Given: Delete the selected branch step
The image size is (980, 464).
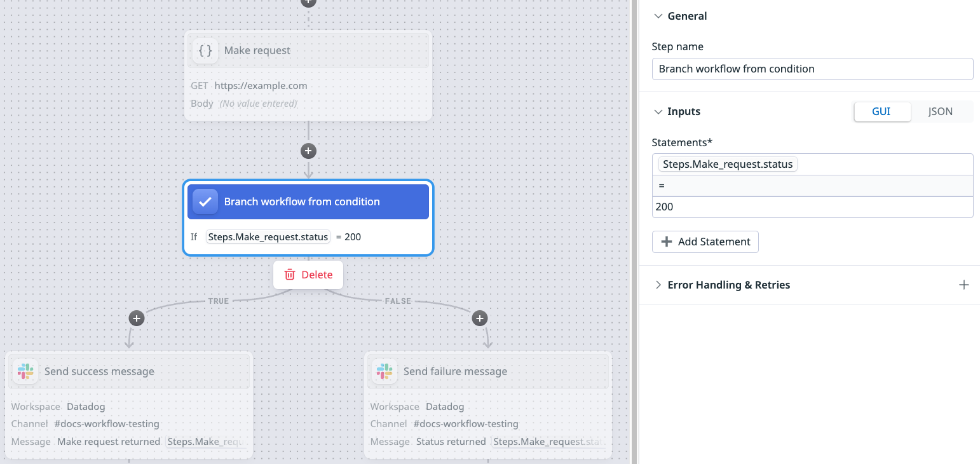Looking at the screenshot, I should [x=308, y=275].
